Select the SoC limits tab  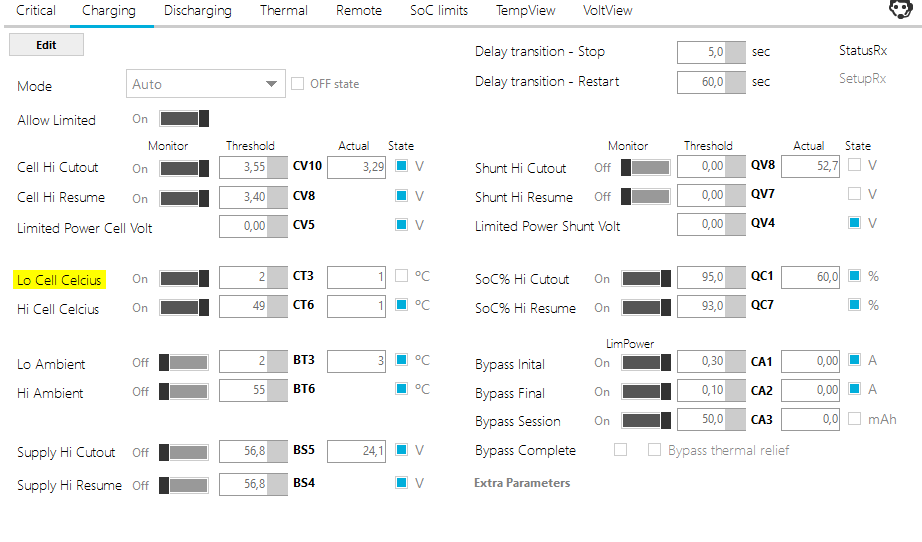439,11
